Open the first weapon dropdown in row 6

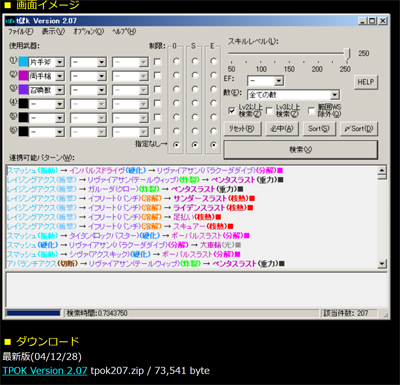click(x=60, y=132)
